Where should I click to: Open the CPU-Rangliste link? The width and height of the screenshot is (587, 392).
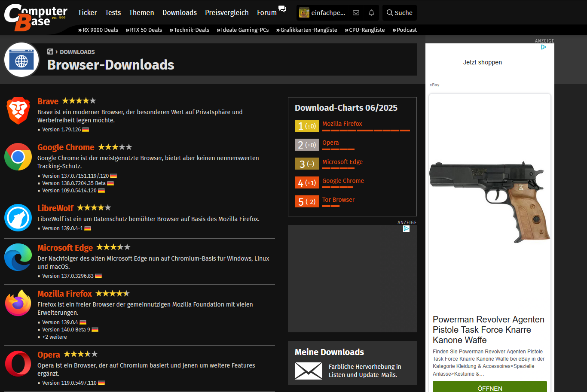[x=364, y=30]
